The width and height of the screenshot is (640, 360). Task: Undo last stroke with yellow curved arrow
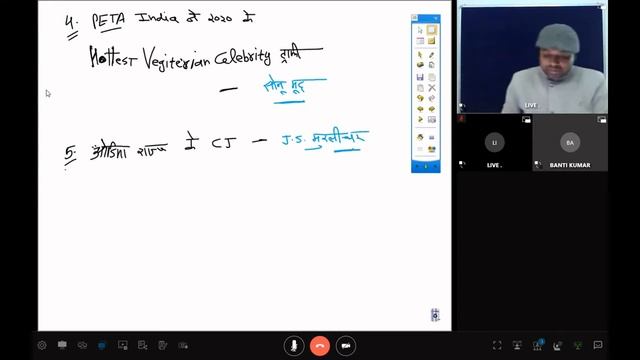click(420, 98)
